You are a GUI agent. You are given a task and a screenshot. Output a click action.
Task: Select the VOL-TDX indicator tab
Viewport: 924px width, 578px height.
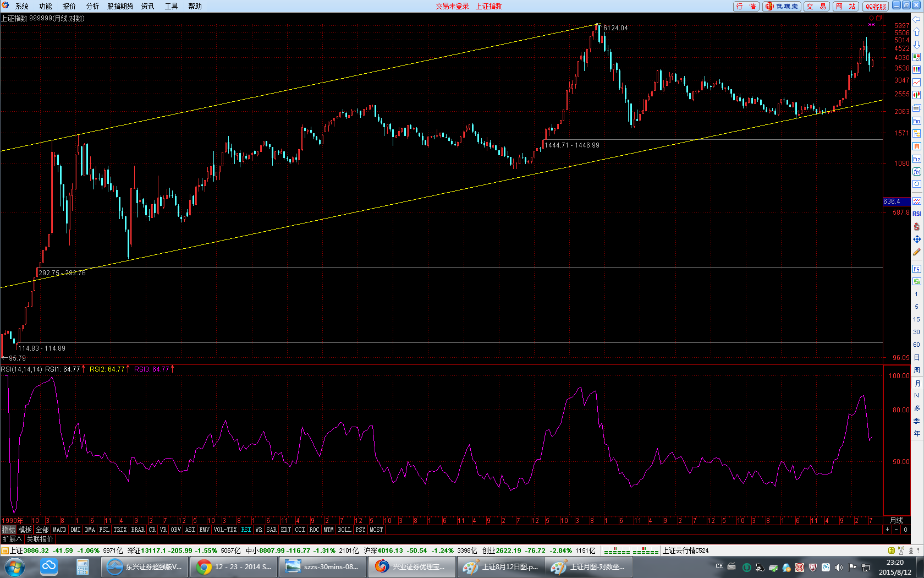pos(226,530)
